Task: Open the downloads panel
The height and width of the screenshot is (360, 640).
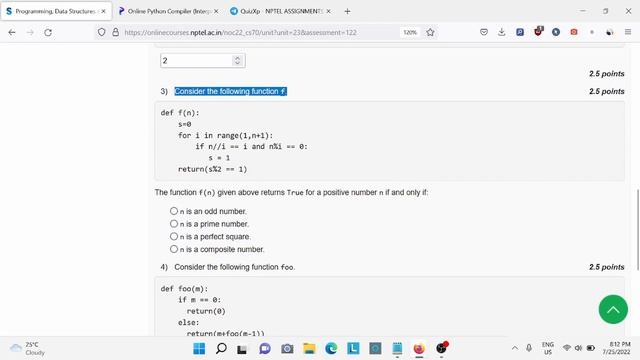Action: point(502,32)
